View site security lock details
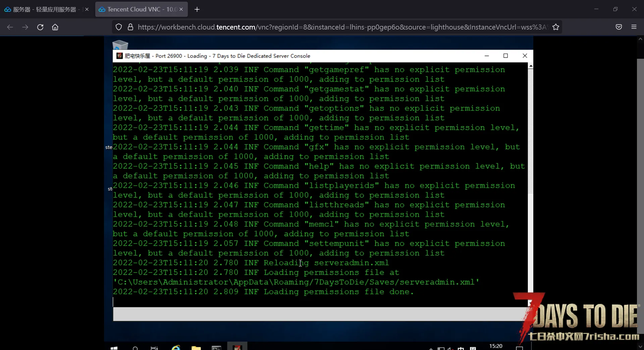Viewport: 644px width, 350px height. (130, 27)
